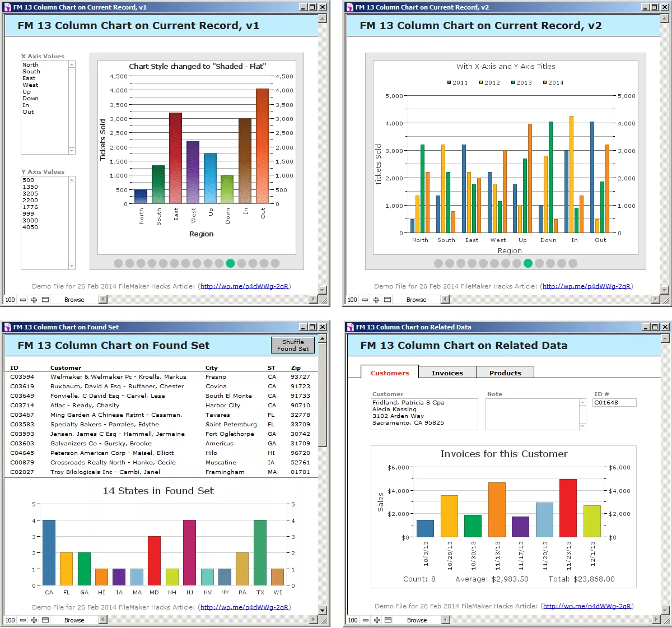Zoom in icon in Related Data window
Image resolution: width=672 pixels, height=628 pixels.
tap(377, 620)
